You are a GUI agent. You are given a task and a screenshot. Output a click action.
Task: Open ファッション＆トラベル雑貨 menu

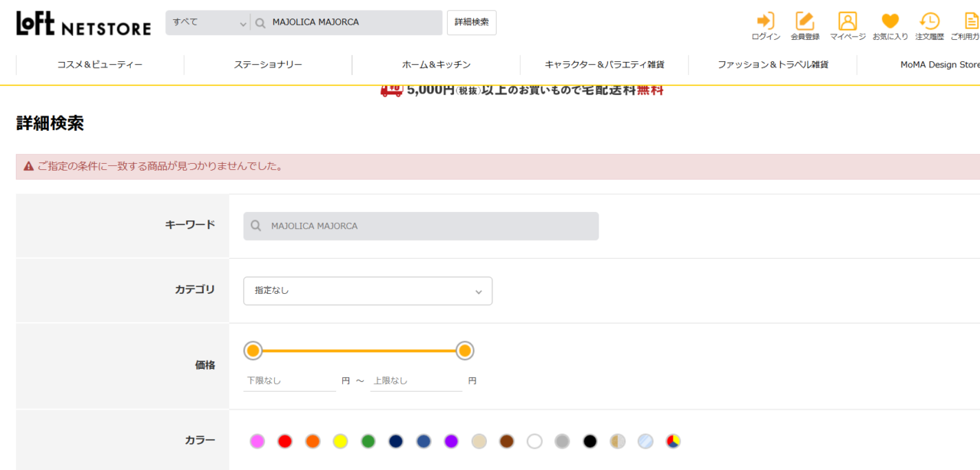pos(773,65)
